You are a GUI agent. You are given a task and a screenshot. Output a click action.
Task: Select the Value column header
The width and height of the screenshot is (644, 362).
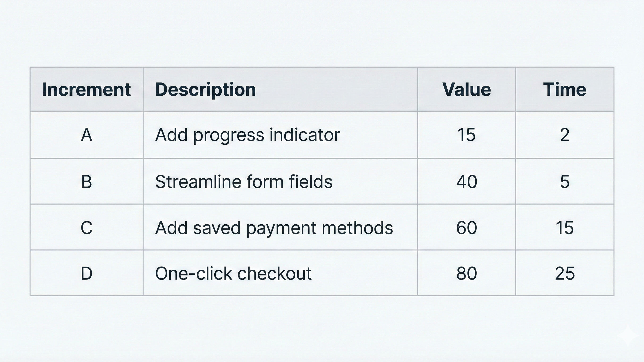[466, 89]
